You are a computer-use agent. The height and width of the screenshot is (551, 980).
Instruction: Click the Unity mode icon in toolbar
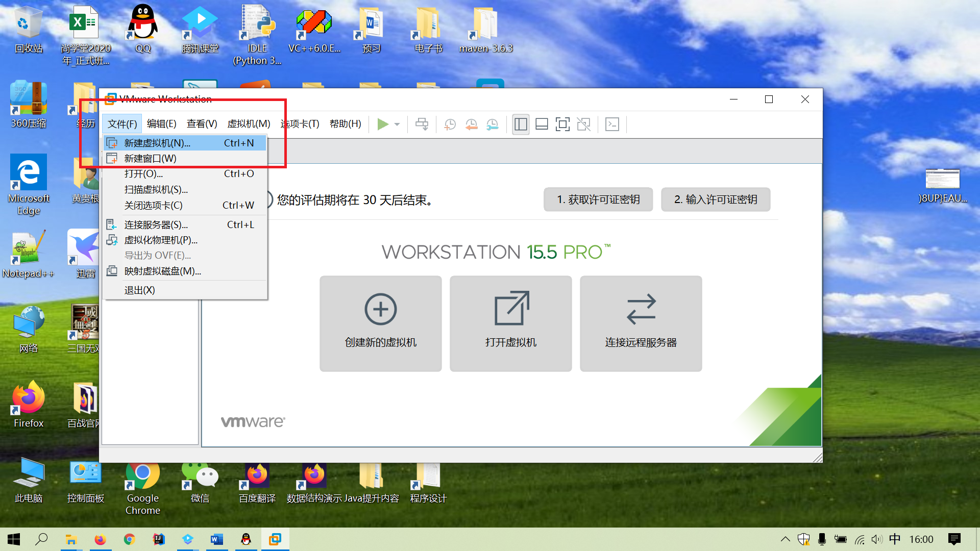(583, 124)
